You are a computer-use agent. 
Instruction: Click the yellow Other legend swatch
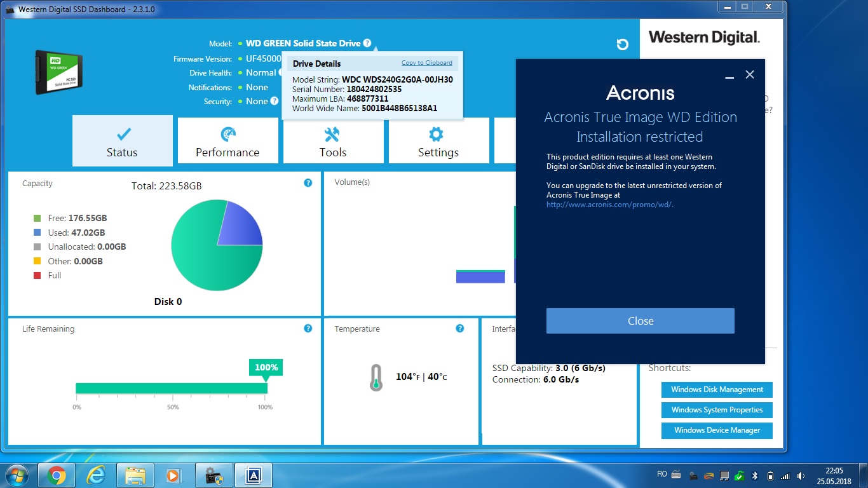click(x=37, y=261)
